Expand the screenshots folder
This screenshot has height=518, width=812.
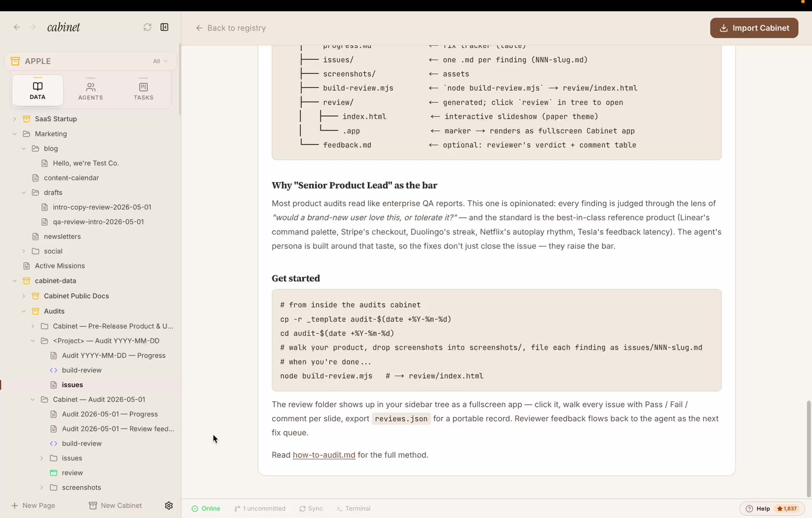click(x=41, y=488)
